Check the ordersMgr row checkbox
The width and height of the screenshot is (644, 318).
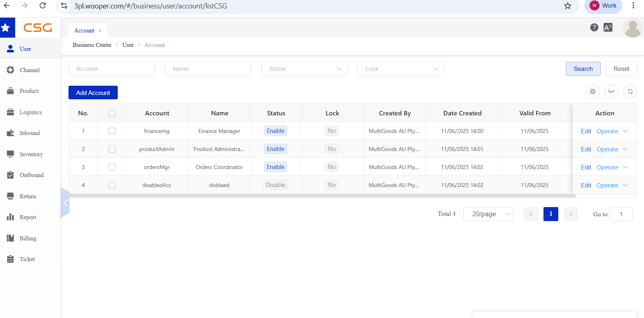(112, 167)
